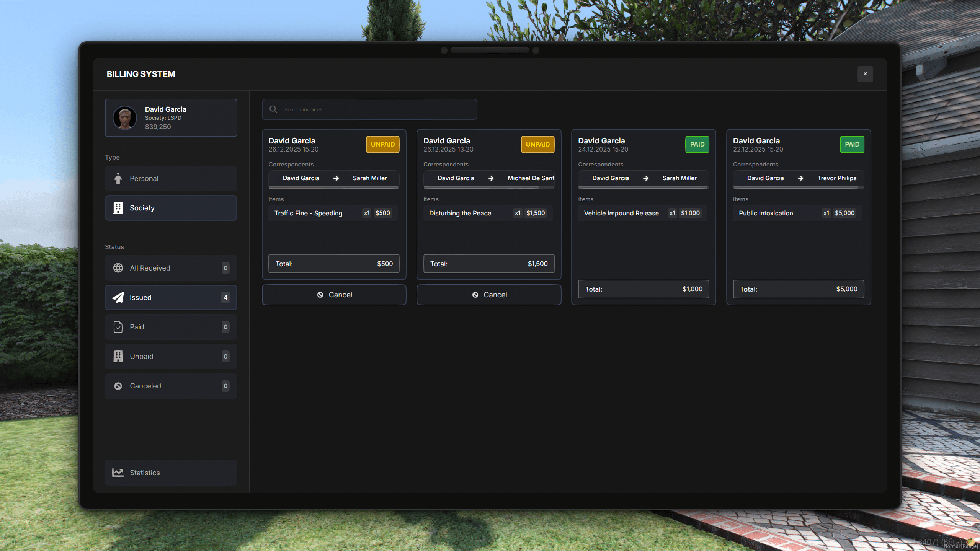Click the $5,000 total row
This screenshot has width=980, height=551.
799,289
